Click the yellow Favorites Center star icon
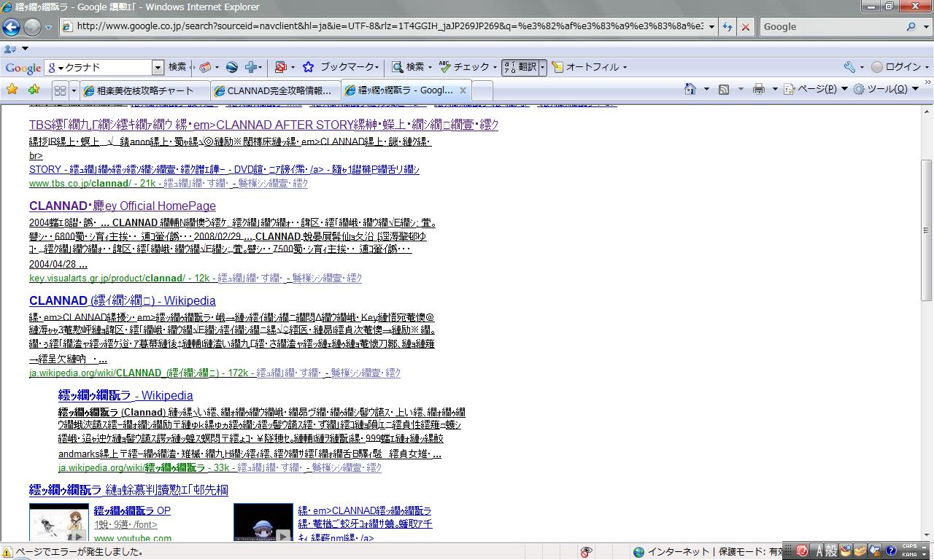Viewport: 934px width, 560px height. coord(12,90)
